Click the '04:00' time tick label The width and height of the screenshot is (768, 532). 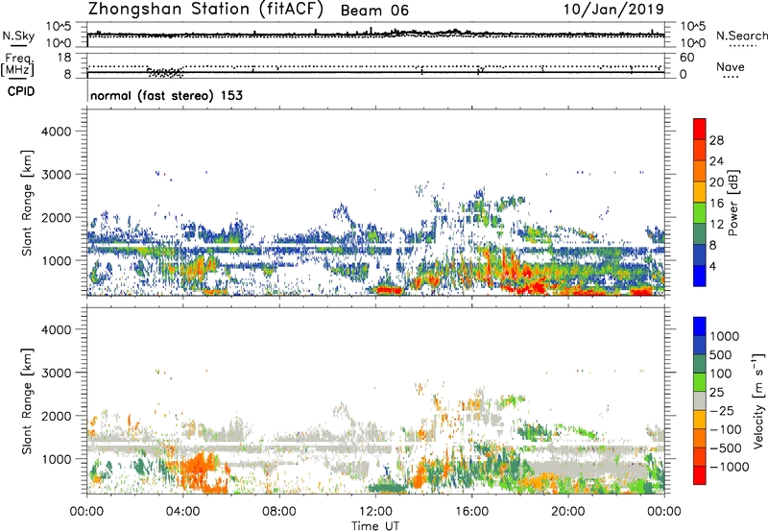click(x=182, y=512)
